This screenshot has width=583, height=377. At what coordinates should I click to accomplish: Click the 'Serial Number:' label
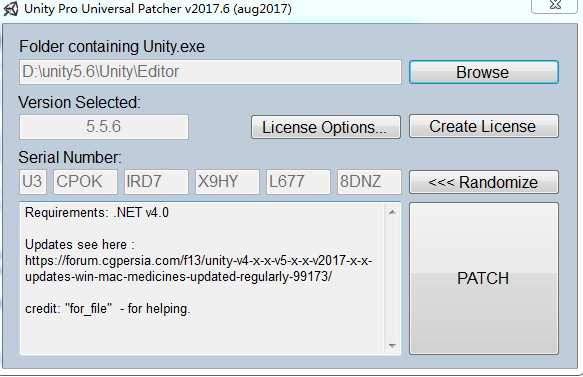coord(70,158)
